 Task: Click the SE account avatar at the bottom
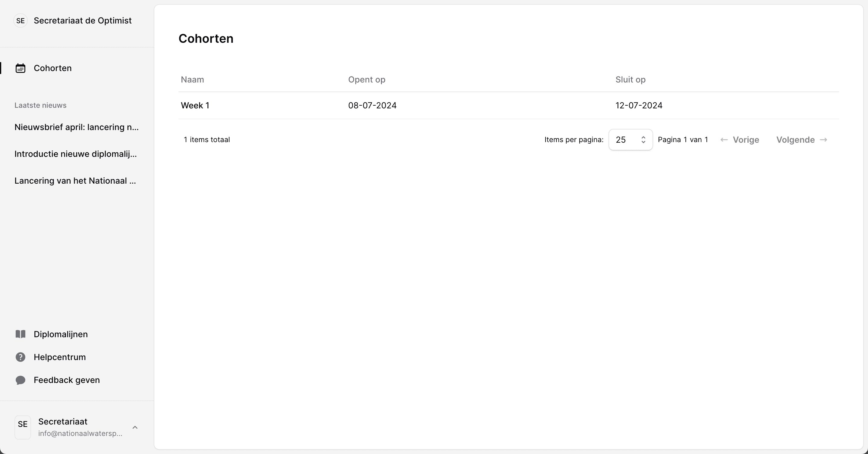coord(23,427)
